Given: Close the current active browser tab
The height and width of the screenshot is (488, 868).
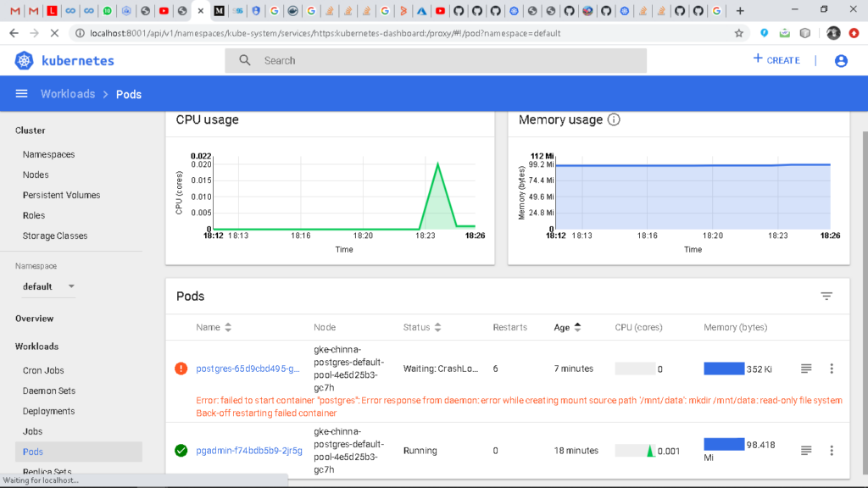Looking at the screenshot, I should pos(200,10).
